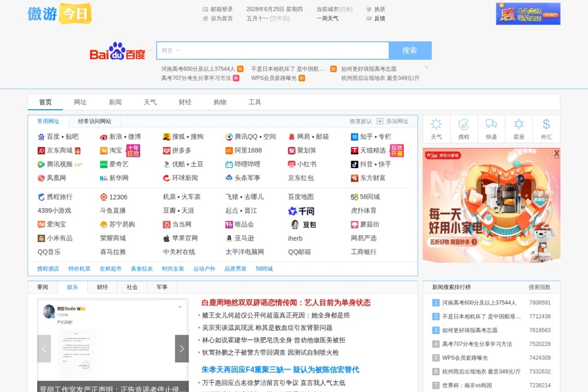The width and height of the screenshot is (588, 392).
Task: Open the 搜索指数 column header
Action: coord(539,287)
